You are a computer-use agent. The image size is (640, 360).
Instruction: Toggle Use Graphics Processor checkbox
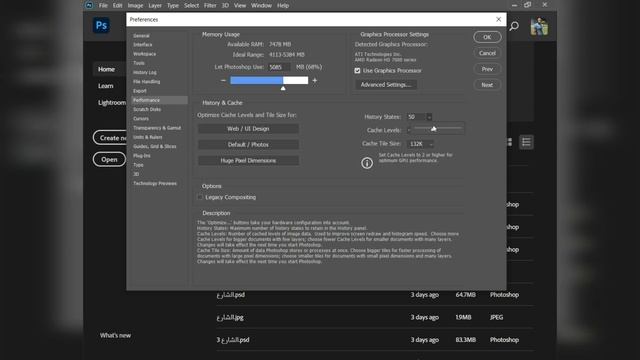357,71
